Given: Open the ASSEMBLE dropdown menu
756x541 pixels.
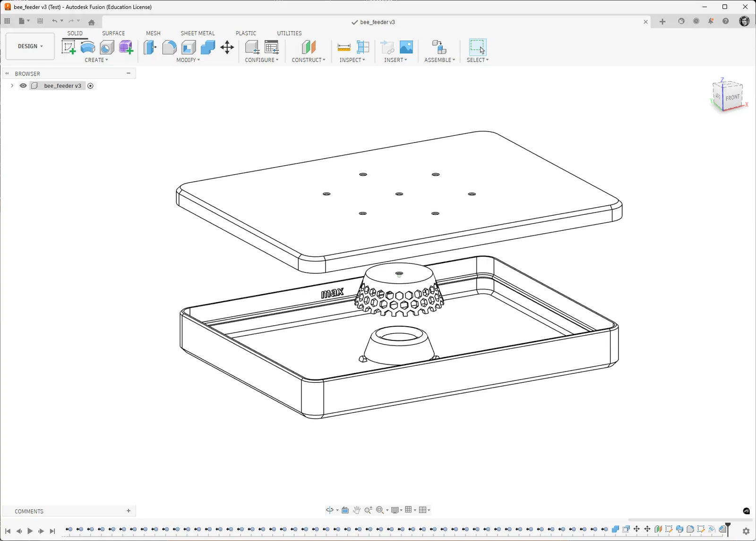Looking at the screenshot, I should [440, 60].
